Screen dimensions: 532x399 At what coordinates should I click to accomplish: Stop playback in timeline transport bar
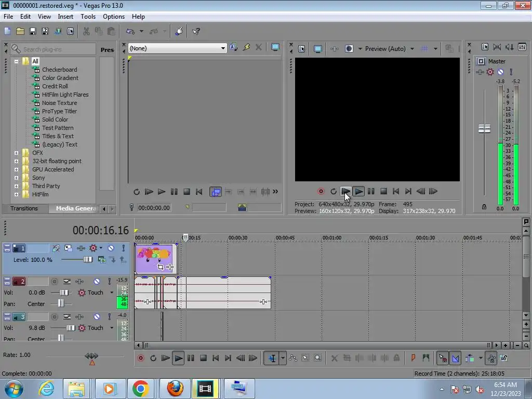pos(203,358)
